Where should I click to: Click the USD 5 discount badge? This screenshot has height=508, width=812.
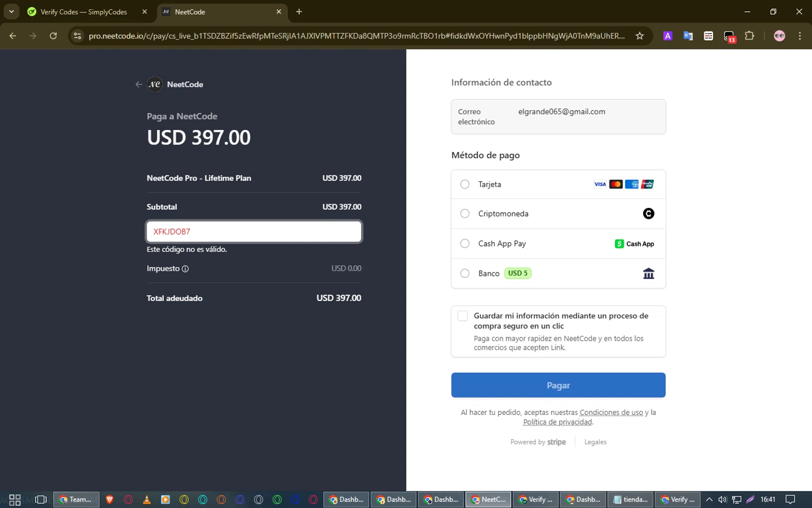(x=518, y=273)
